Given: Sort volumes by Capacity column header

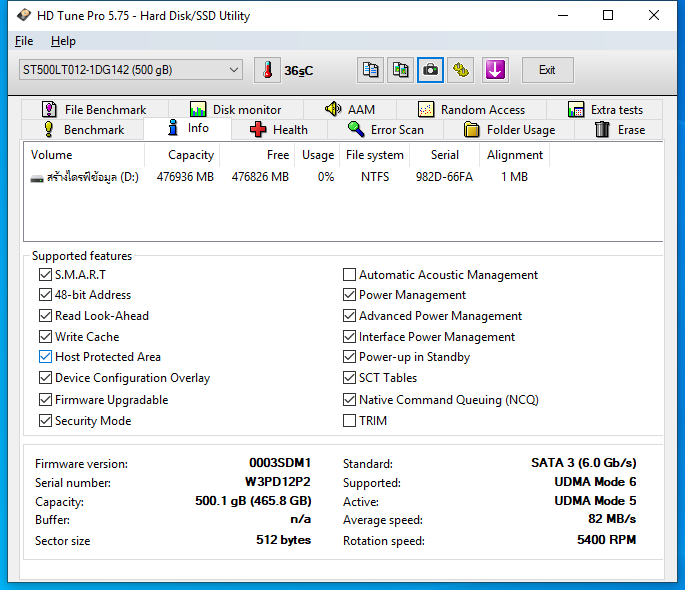Looking at the screenshot, I should coord(190,155).
